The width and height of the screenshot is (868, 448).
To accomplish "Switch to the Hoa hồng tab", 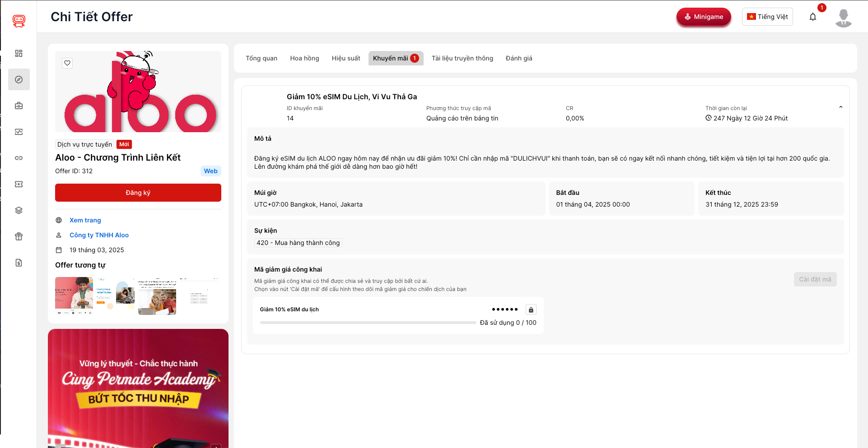I will [304, 58].
